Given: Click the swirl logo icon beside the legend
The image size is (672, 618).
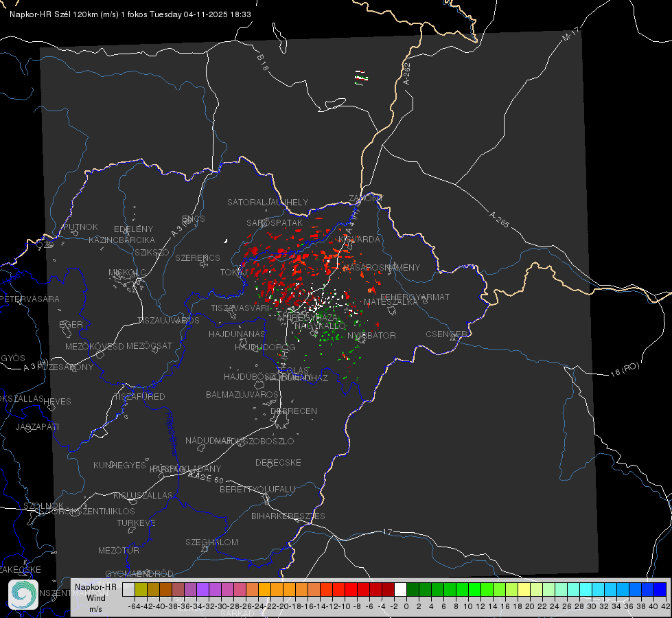Looking at the screenshot, I should [23, 595].
